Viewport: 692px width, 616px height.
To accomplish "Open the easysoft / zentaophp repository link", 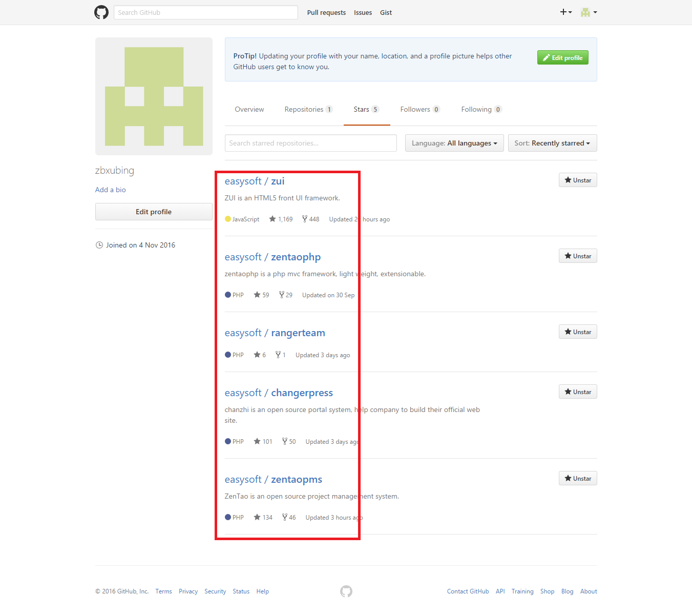I will pos(272,257).
